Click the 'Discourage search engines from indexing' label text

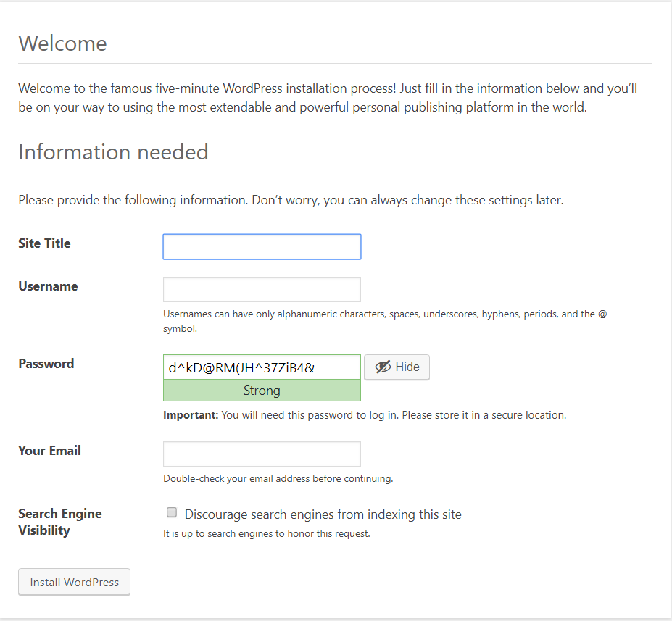point(323,514)
